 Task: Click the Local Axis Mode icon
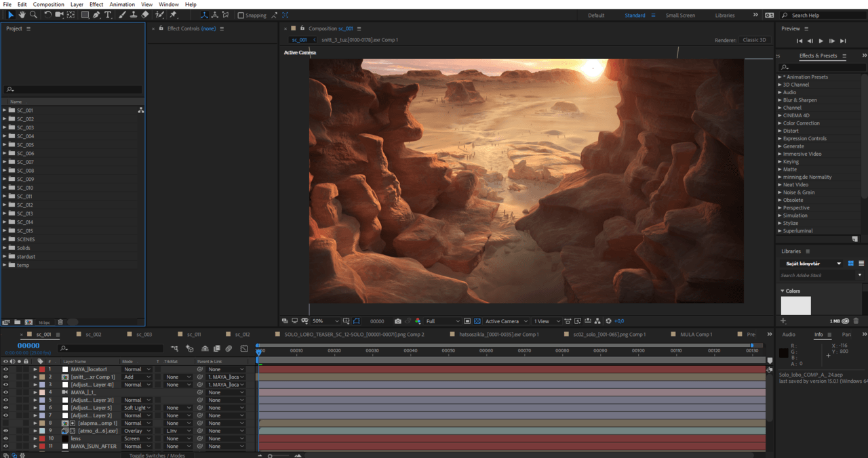pos(203,15)
